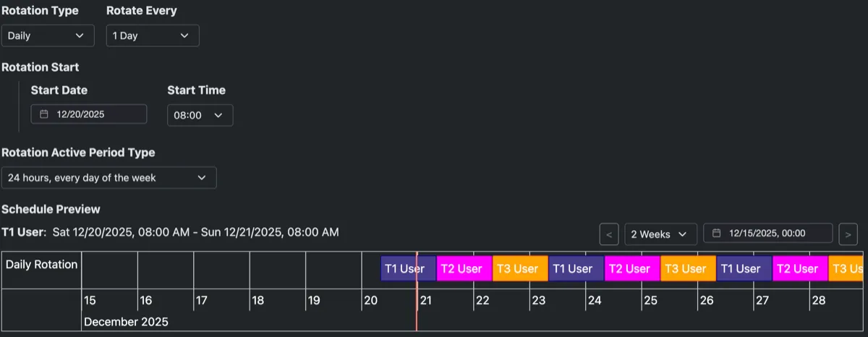Image resolution: width=868 pixels, height=337 pixels.
Task: Click the T2 User block on the 24th
Action: click(x=632, y=268)
